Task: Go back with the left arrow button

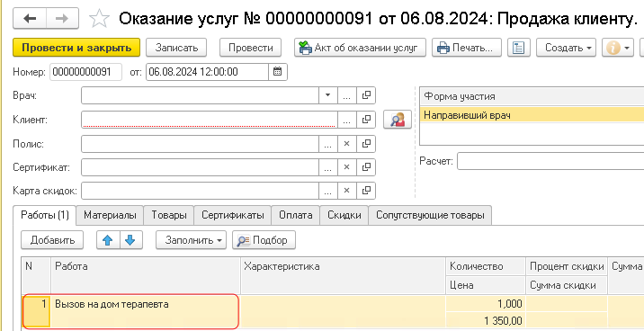Action: [30, 19]
